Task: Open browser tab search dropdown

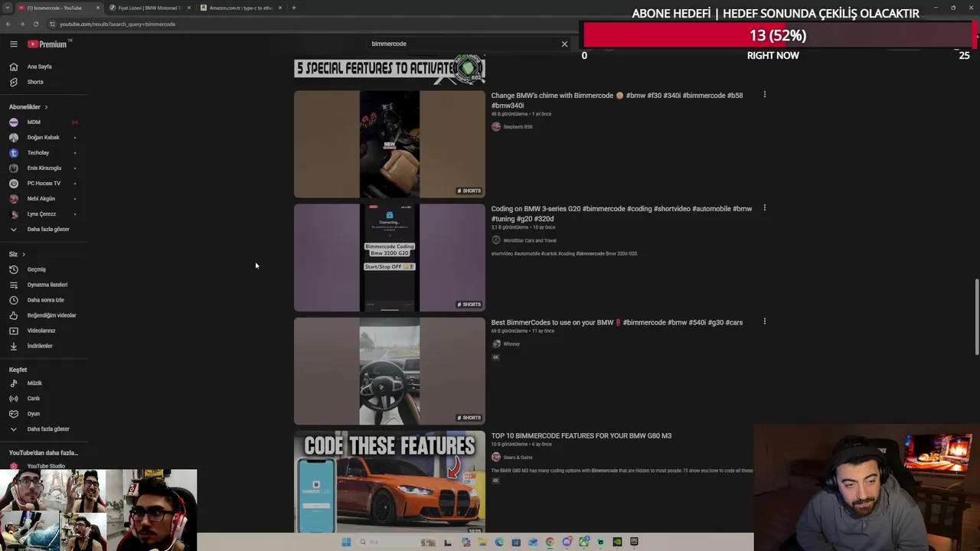Action: (x=8, y=8)
